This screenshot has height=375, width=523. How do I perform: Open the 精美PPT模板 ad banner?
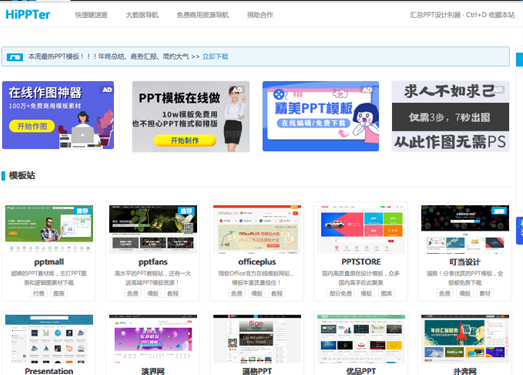click(x=321, y=116)
